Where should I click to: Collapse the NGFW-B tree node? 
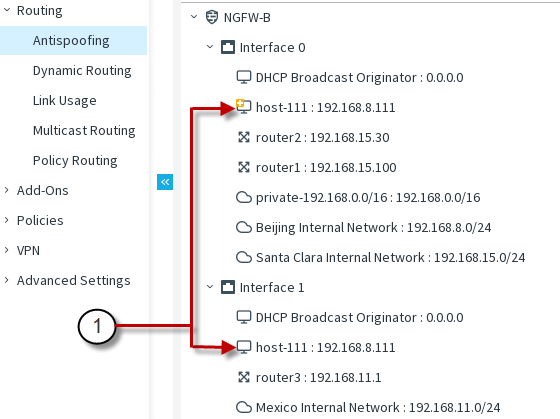194,17
